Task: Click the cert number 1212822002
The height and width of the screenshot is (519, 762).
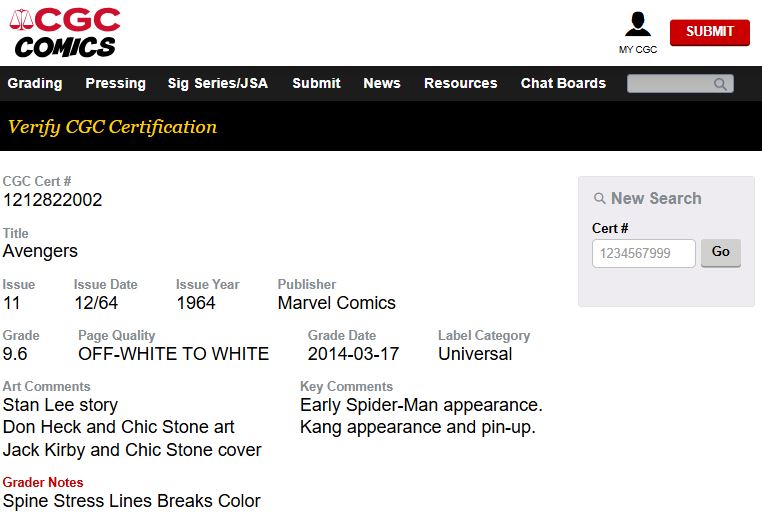Action: pyautogui.click(x=52, y=200)
